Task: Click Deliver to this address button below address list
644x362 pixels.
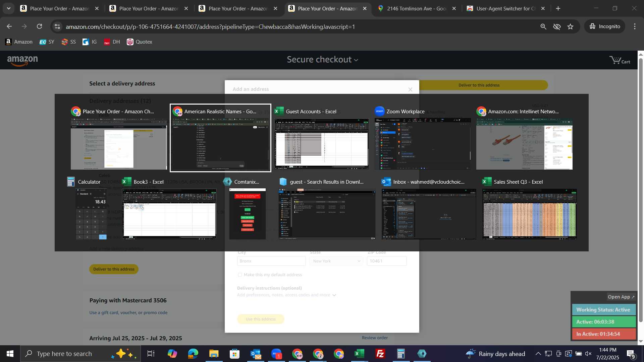Action: pyautogui.click(x=114, y=269)
